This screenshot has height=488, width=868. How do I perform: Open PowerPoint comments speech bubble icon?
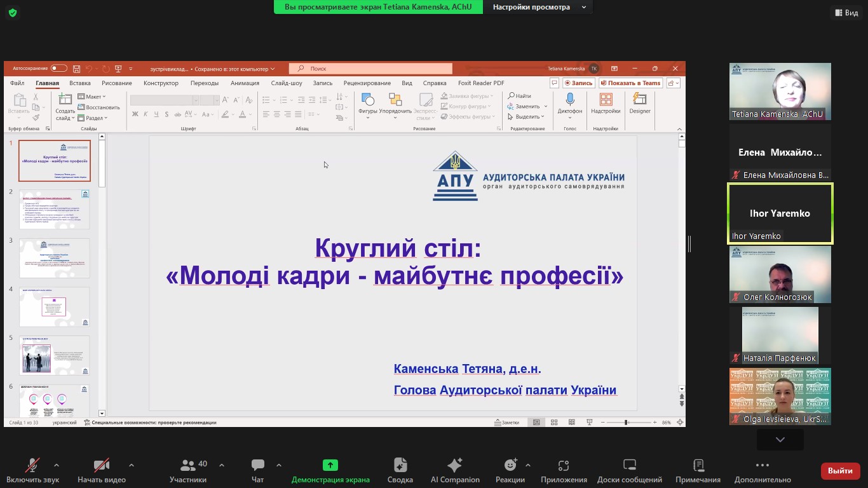554,83
